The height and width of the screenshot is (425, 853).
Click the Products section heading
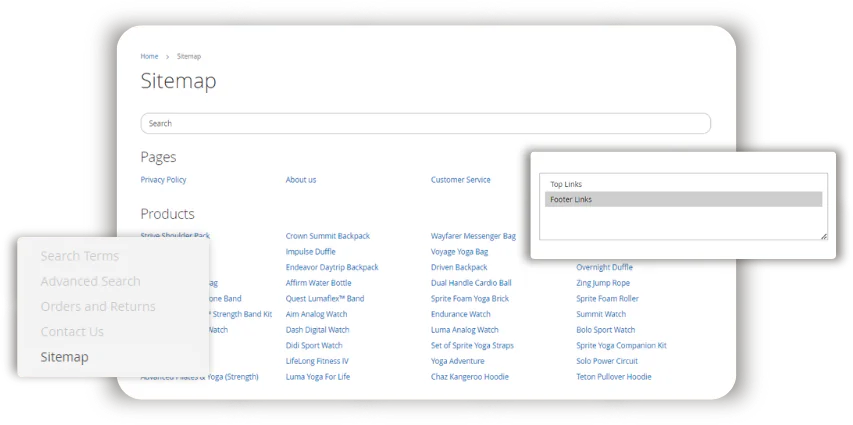[168, 214]
